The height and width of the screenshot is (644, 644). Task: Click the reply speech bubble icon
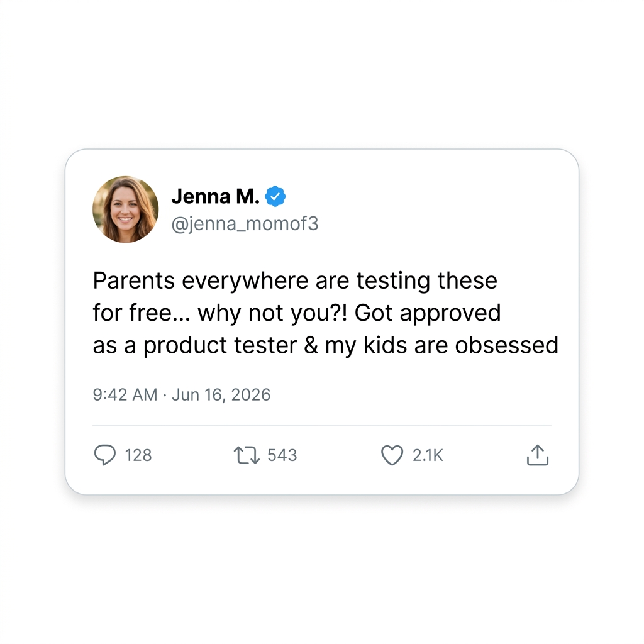click(x=105, y=455)
